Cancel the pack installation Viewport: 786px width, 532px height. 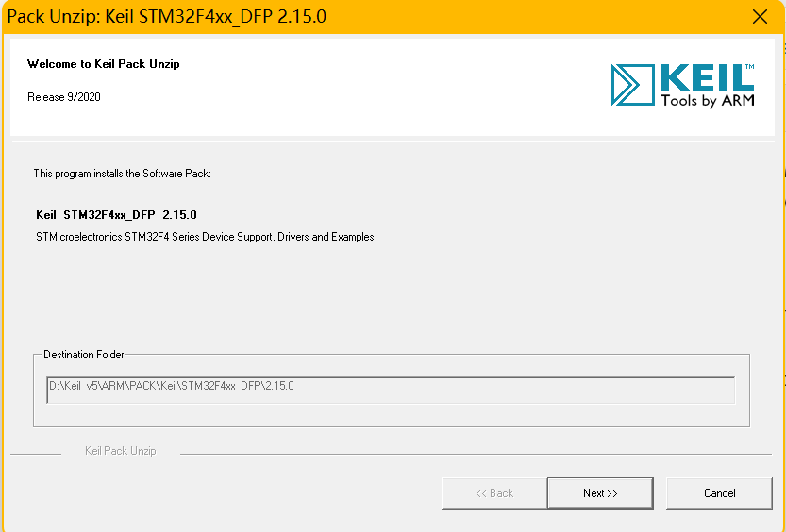click(x=719, y=493)
